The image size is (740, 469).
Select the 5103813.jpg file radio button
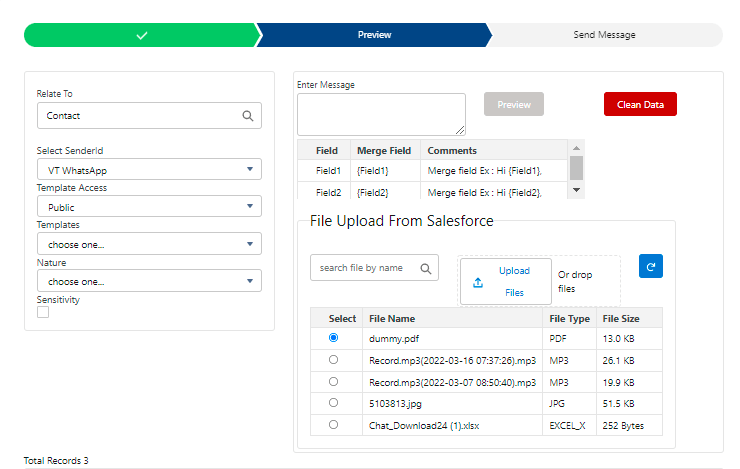click(333, 403)
